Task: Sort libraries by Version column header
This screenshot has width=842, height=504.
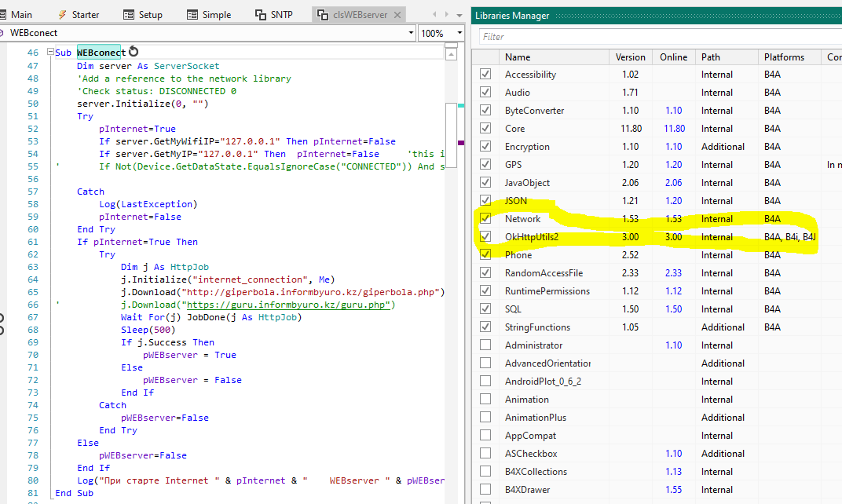Action: point(630,57)
